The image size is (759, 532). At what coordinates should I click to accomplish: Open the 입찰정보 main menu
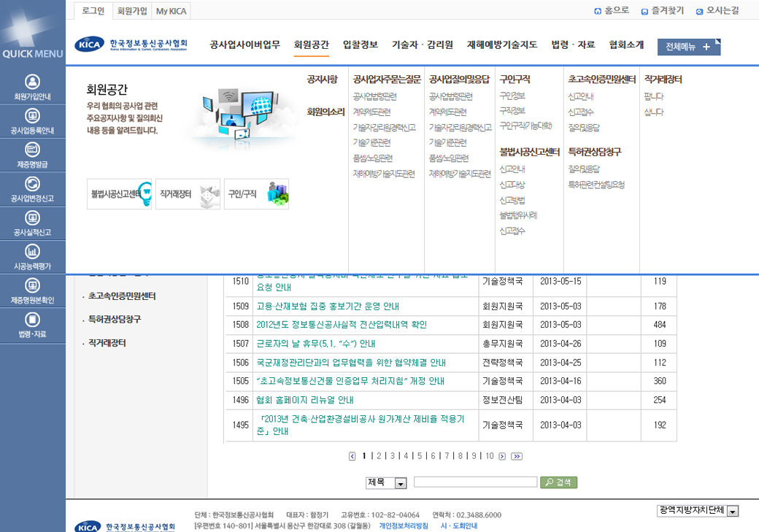361,45
